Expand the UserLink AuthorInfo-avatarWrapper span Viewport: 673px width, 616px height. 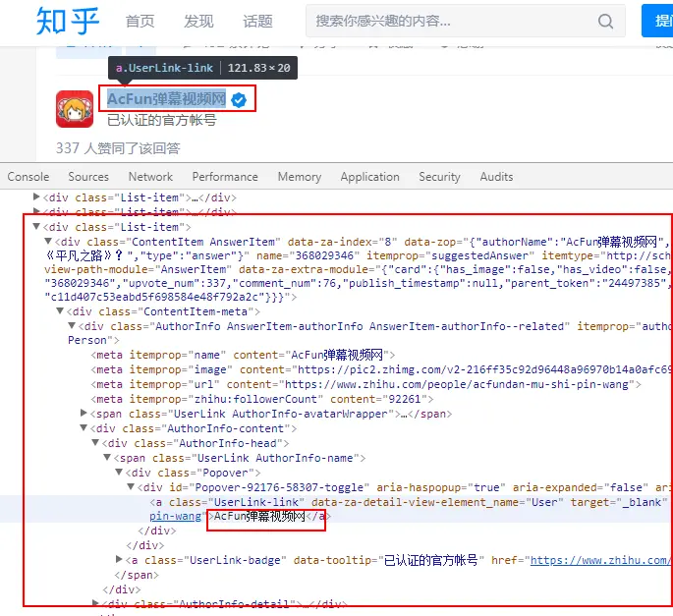point(84,413)
